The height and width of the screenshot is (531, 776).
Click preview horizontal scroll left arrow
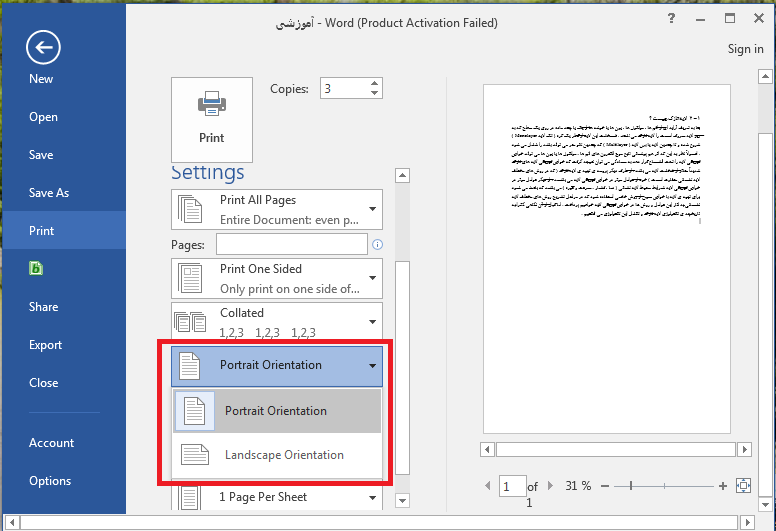coord(487,449)
